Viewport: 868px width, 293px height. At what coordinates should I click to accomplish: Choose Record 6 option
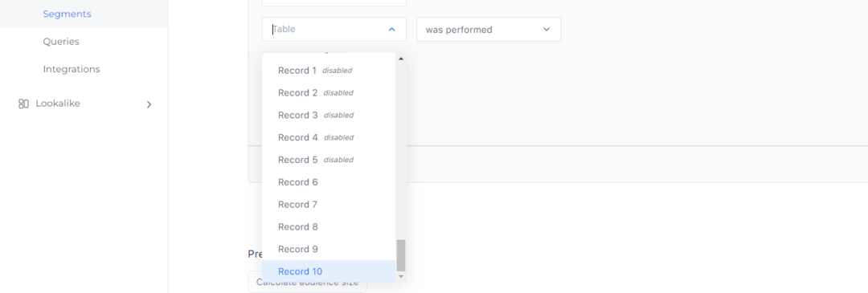329,182
